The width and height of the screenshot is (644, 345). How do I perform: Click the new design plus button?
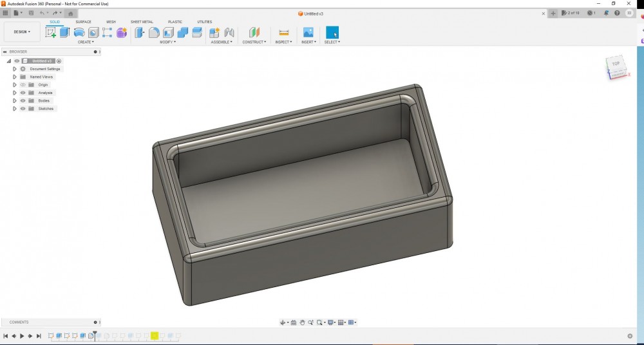click(x=553, y=13)
